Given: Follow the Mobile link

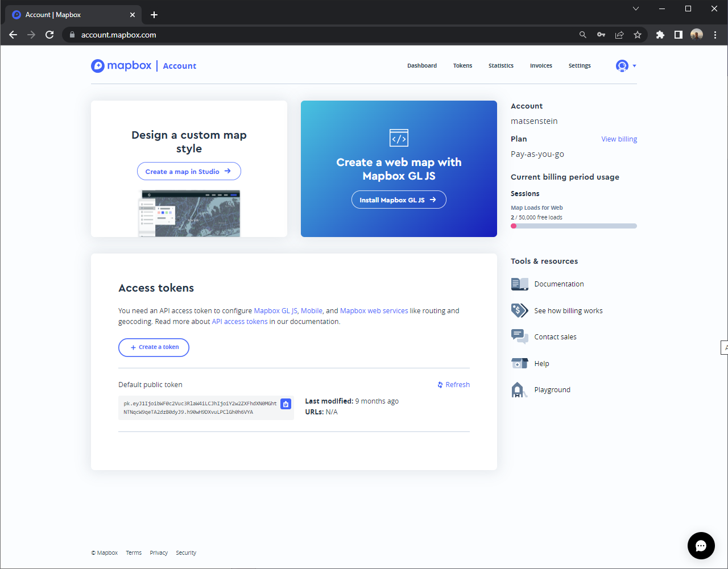Looking at the screenshot, I should tap(312, 311).
